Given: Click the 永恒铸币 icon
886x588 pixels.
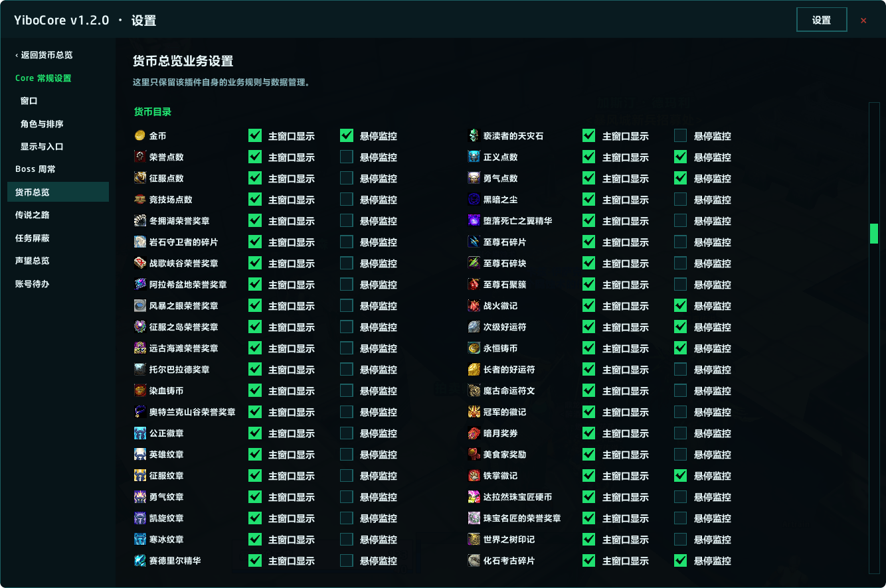Looking at the screenshot, I should point(474,348).
